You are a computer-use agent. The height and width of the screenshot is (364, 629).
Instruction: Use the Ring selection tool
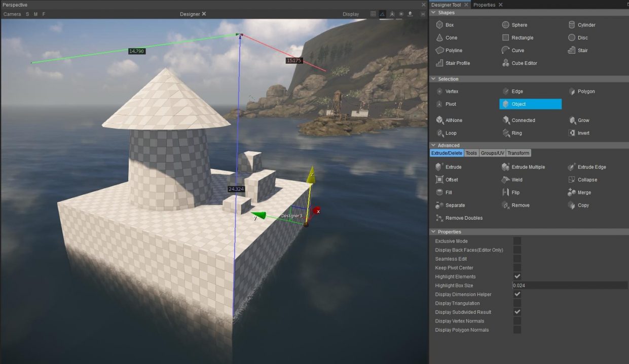512,133
